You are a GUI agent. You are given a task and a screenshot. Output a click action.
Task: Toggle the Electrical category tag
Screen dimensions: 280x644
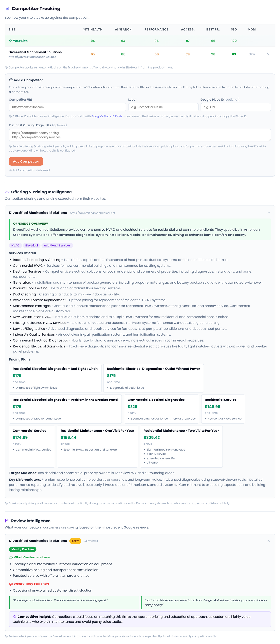(31, 245)
